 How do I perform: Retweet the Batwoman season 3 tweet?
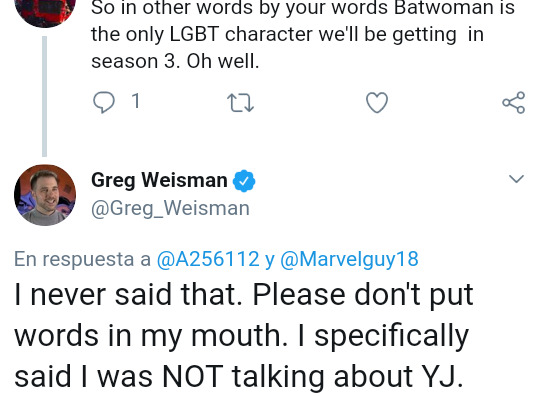pos(240,103)
